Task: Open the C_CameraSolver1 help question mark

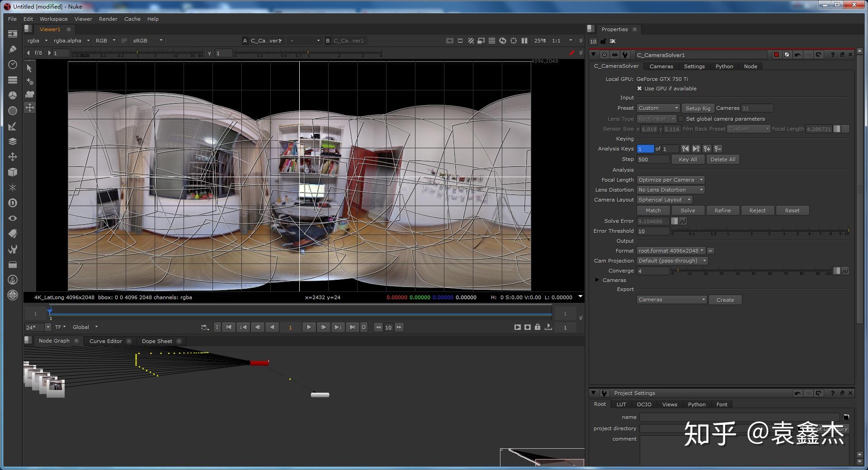Action: pyautogui.click(x=833, y=55)
